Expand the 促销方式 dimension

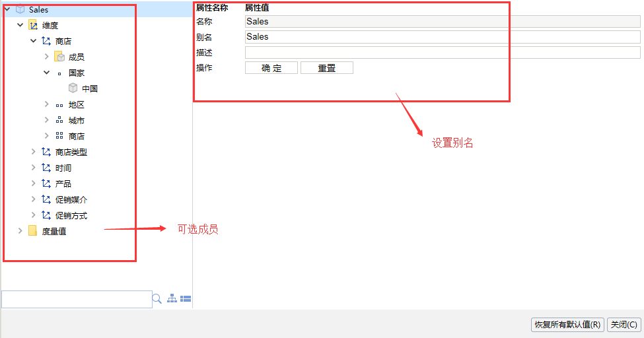[33, 215]
